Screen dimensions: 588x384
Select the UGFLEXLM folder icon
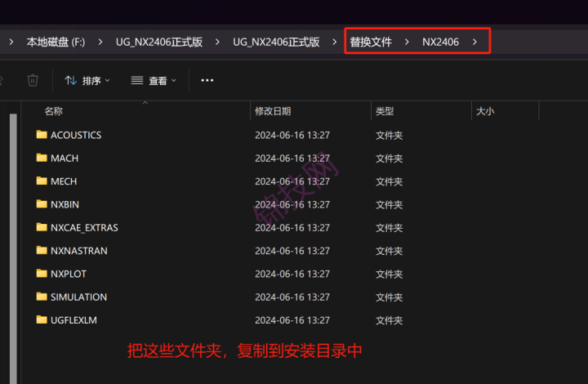click(42, 319)
